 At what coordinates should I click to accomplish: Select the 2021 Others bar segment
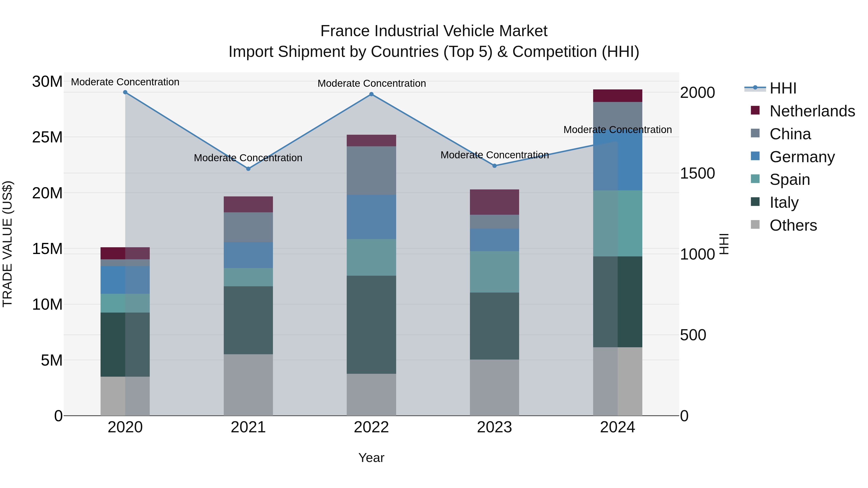248,385
